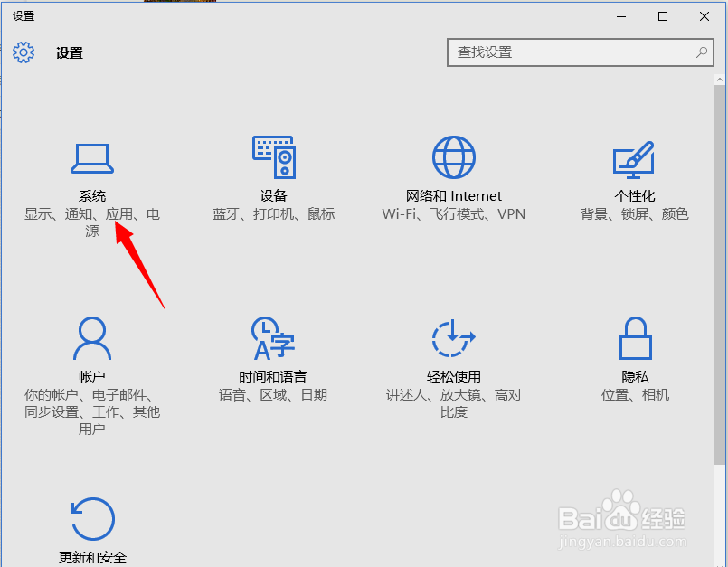Open the Accounts (帐户) person icon

point(92,338)
